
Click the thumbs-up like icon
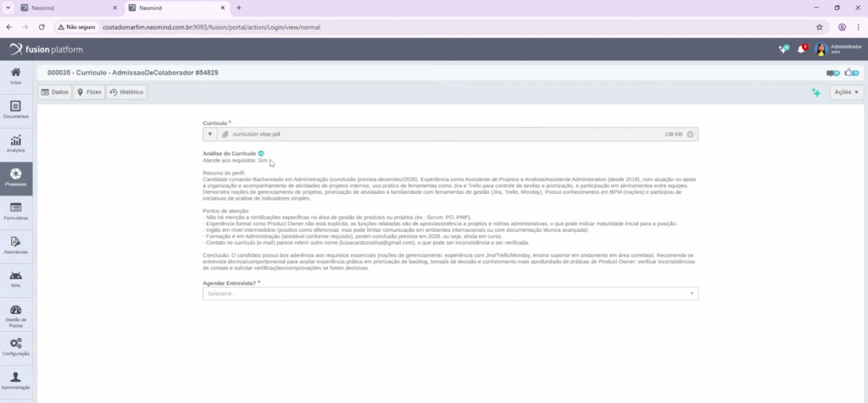[849, 73]
